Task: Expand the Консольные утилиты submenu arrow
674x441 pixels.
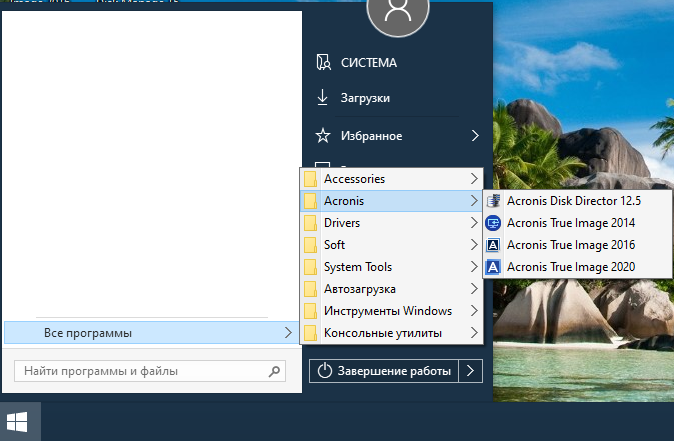Action: [474, 333]
